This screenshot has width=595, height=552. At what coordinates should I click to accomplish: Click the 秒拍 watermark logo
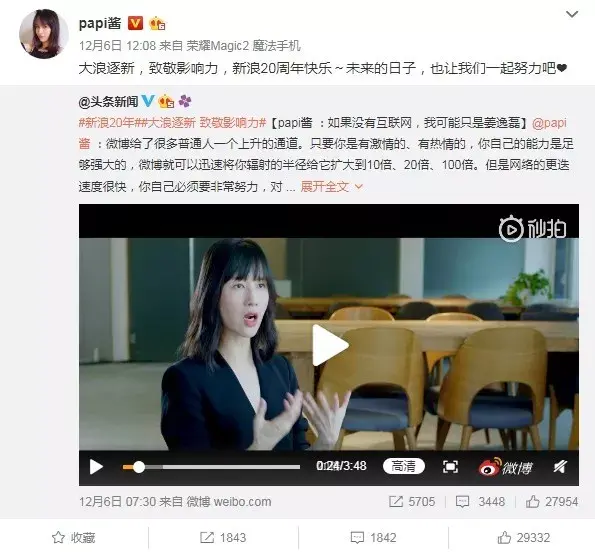pos(532,228)
